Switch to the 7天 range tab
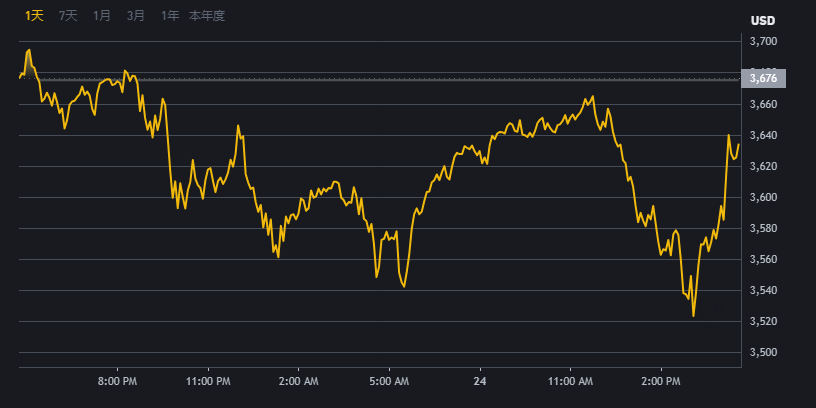 pyautogui.click(x=68, y=16)
